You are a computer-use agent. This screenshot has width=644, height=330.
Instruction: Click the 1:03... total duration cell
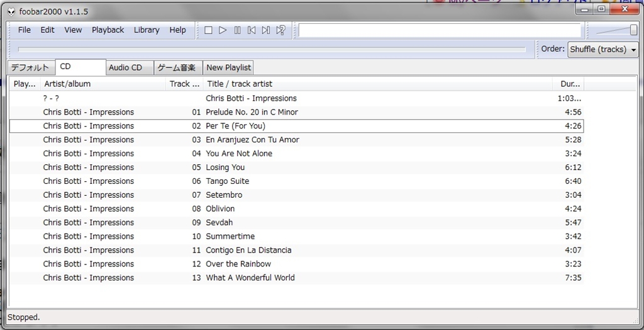tap(569, 98)
